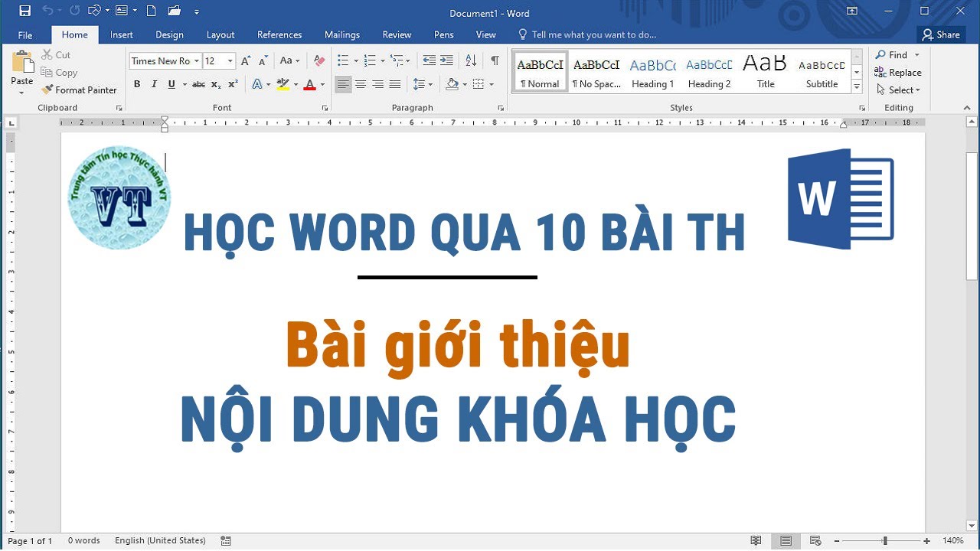980x551 pixels.
Task: Open the Font dialog launcher
Action: pyautogui.click(x=325, y=108)
